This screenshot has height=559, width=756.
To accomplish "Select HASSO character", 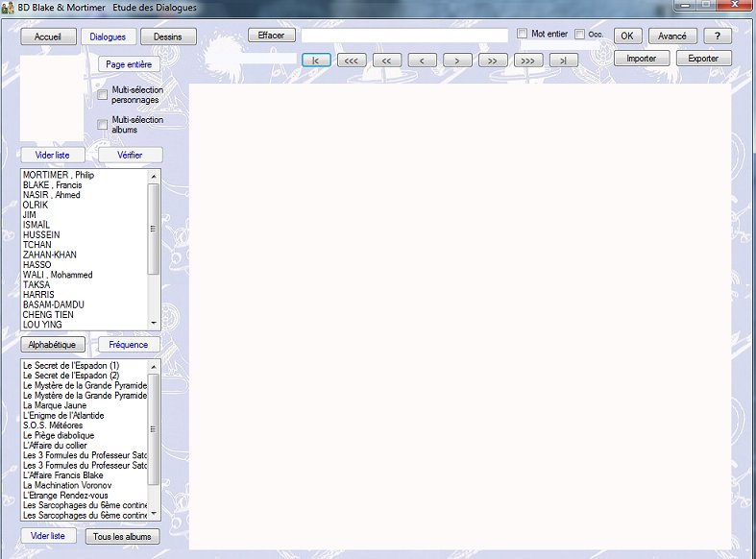I will click(x=85, y=264).
